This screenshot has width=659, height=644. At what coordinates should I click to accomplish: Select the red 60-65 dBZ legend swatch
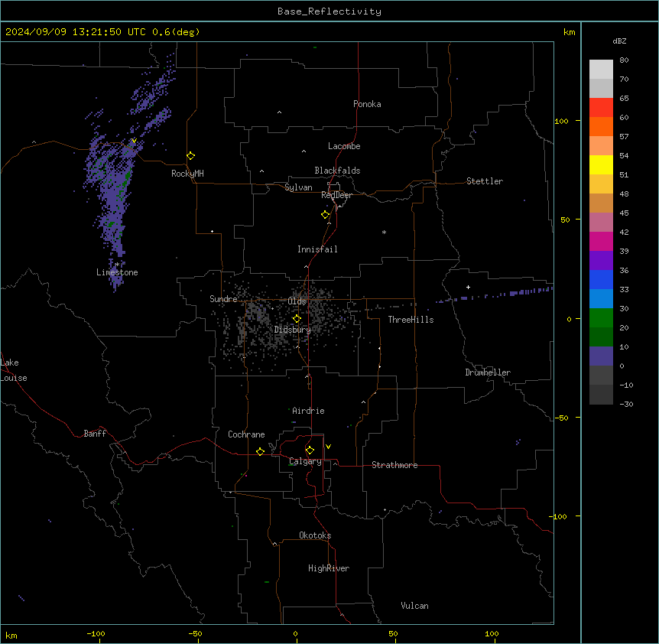point(601,108)
